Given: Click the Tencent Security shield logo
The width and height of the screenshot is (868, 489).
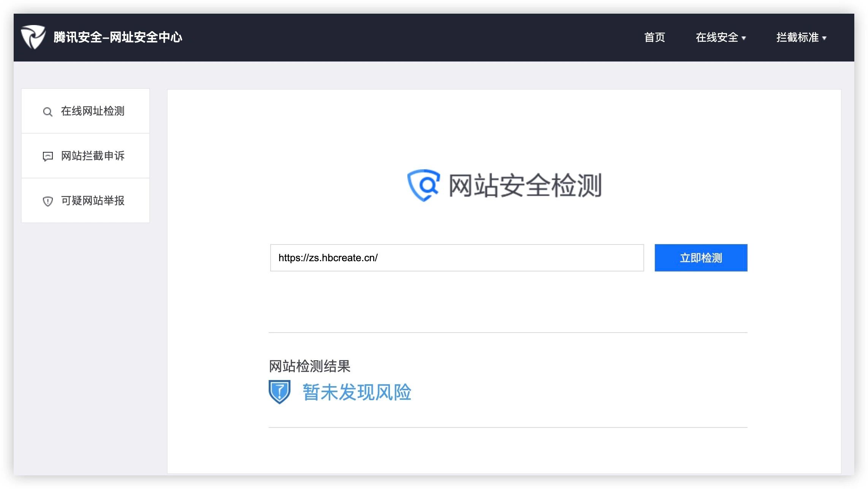Looking at the screenshot, I should [33, 37].
